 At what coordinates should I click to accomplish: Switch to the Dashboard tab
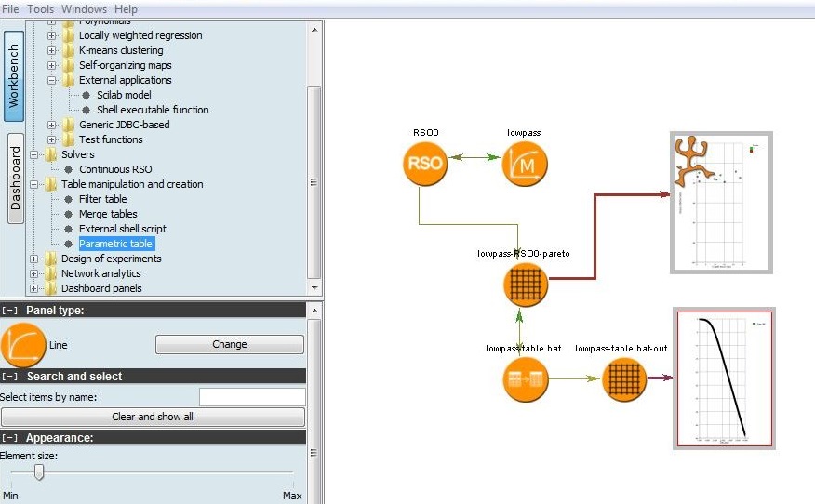click(15, 178)
